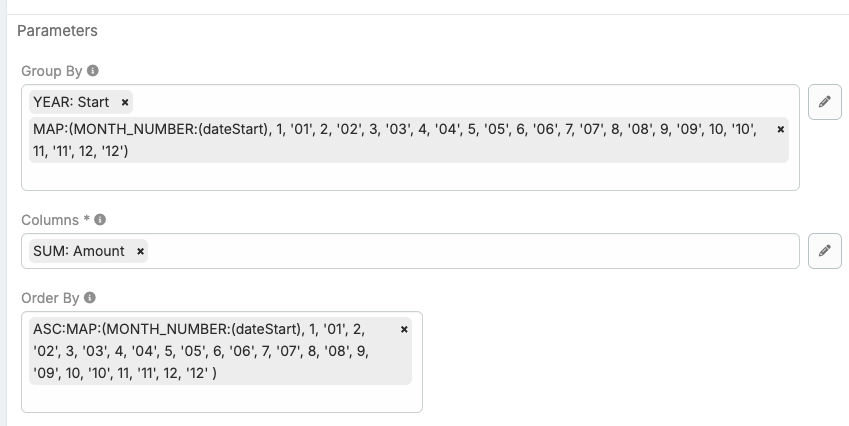The width and height of the screenshot is (849, 426).
Task: Remove the ASC:MAP order expression
Action: pyautogui.click(x=404, y=329)
